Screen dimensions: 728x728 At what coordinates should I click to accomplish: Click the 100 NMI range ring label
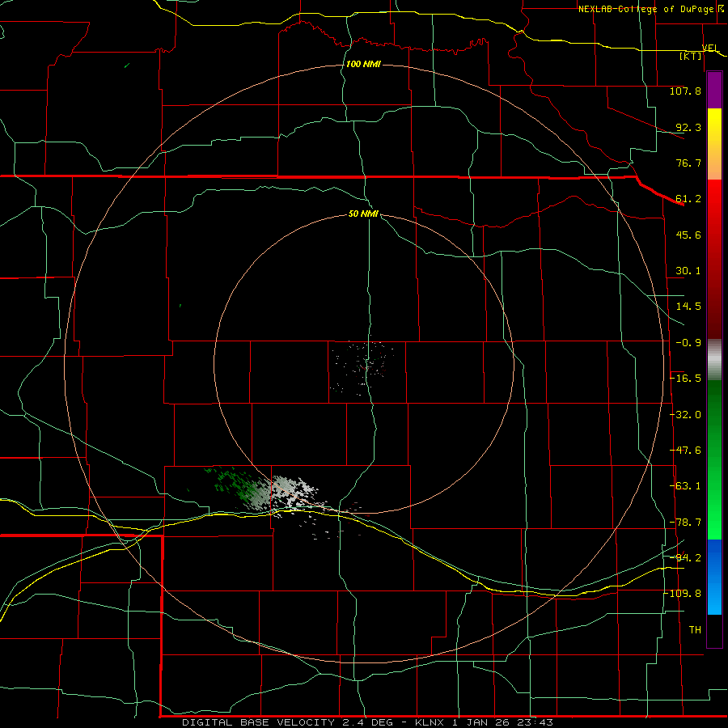tap(363, 64)
